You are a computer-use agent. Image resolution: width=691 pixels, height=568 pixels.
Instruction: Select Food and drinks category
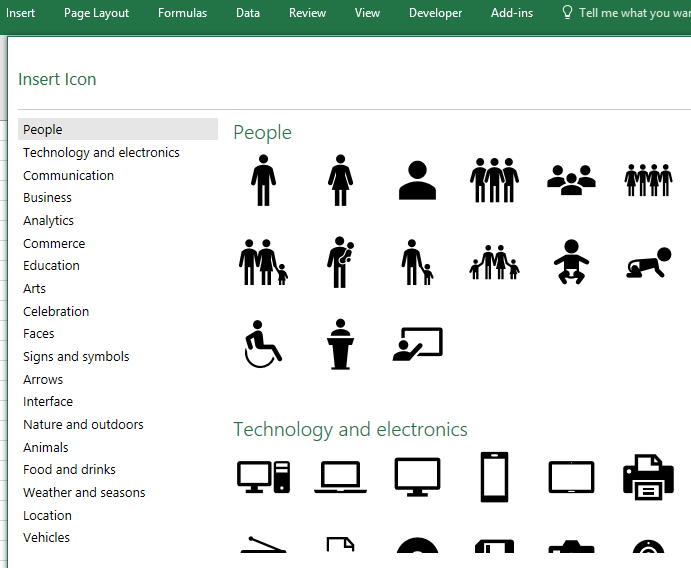[69, 469]
